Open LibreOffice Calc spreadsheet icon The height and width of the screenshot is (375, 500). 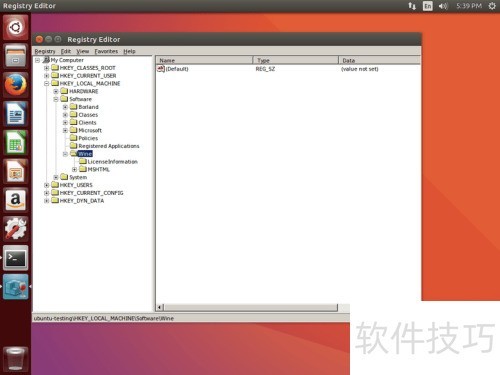click(15, 143)
